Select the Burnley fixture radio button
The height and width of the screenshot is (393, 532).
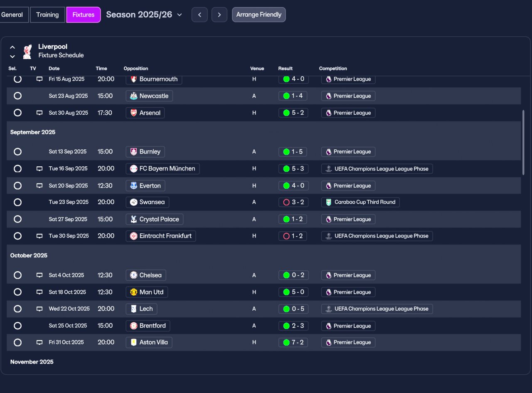(x=17, y=152)
